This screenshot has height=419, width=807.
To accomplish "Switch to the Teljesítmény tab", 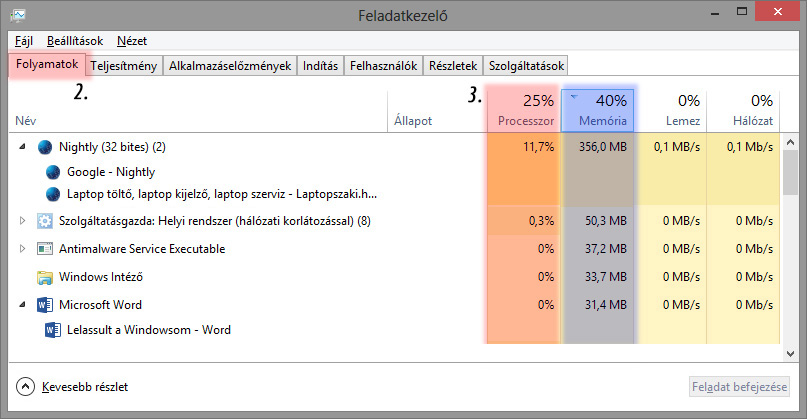I will (123, 66).
